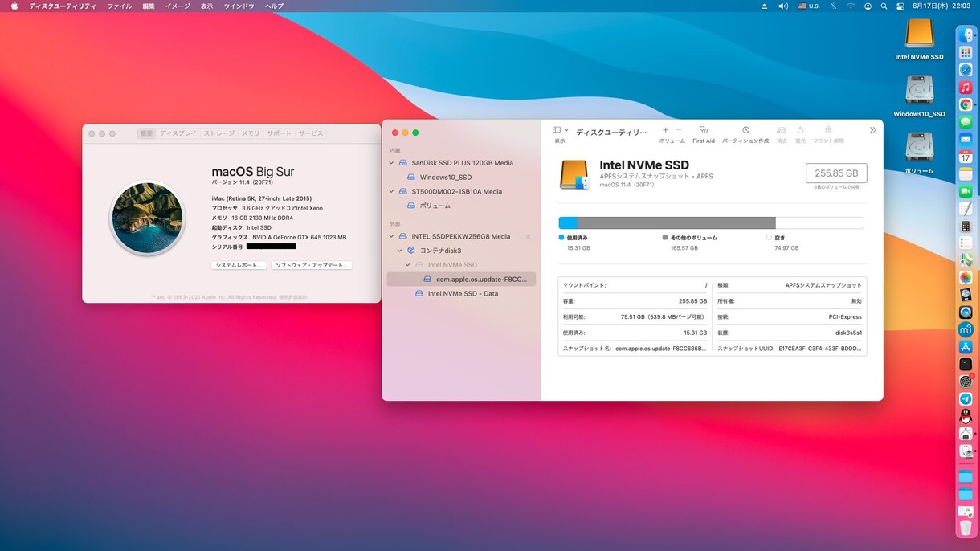Select Intel NVMe SSD - Data volume

[x=463, y=294]
